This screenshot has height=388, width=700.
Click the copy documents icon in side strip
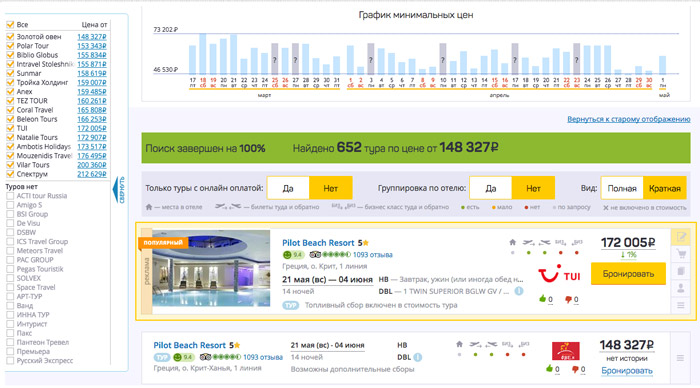coord(681,271)
